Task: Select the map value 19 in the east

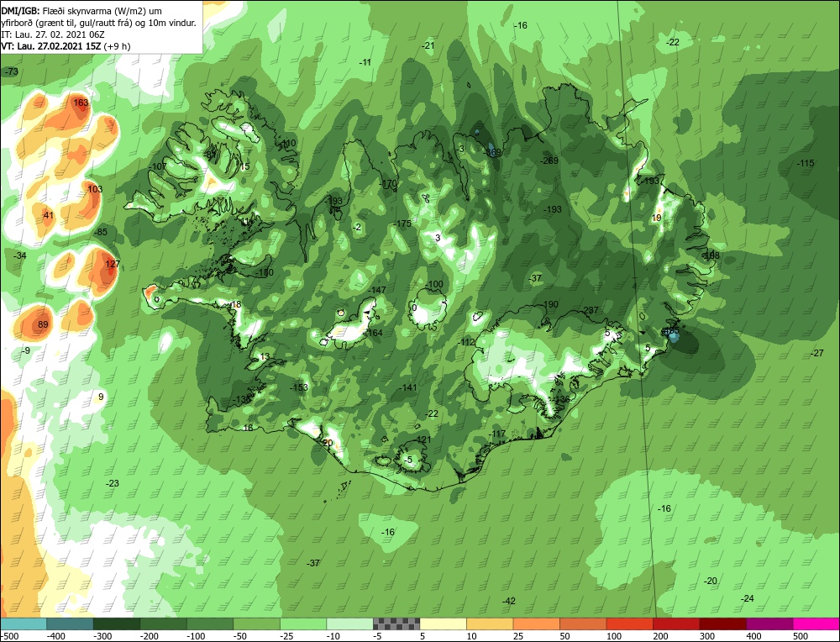Action: [x=657, y=218]
